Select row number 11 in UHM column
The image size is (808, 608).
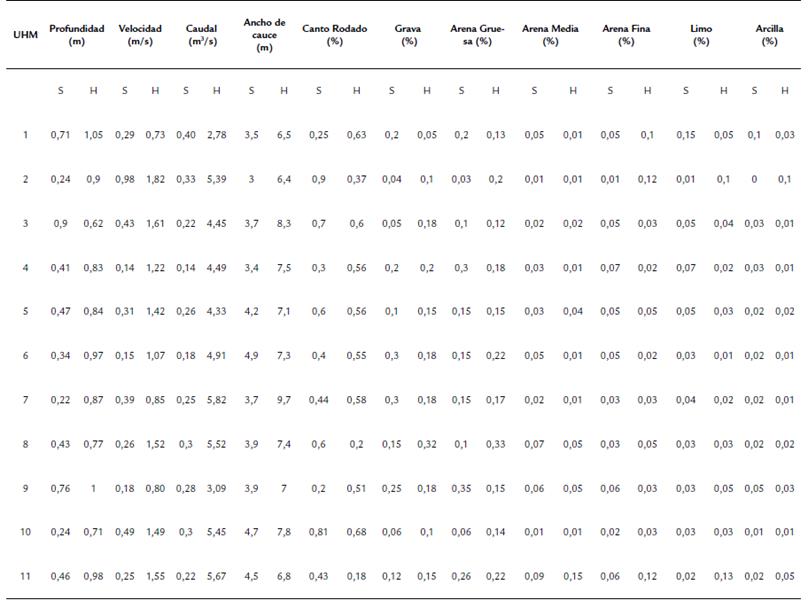pos(25,576)
